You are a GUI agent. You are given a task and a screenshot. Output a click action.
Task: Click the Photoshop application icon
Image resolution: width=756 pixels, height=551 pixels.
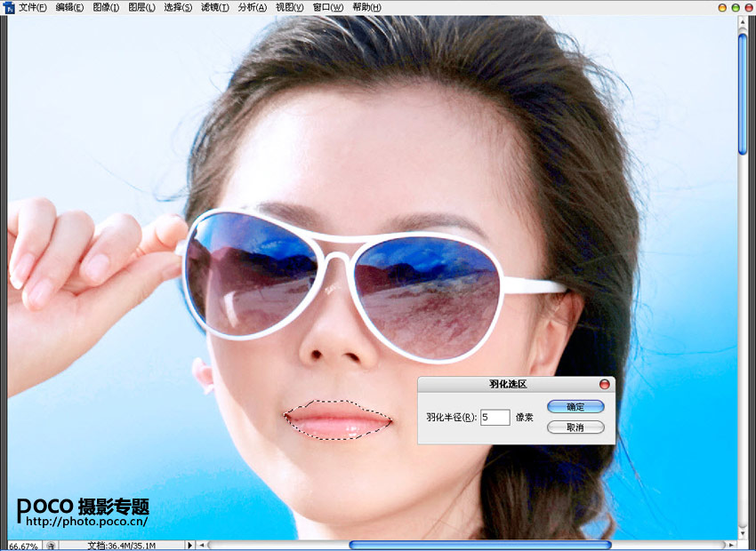pos(9,7)
